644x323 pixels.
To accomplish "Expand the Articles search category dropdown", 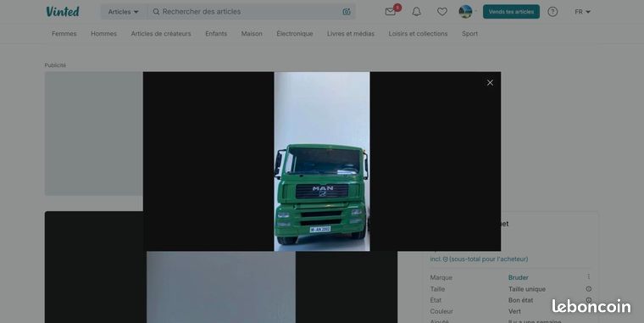I will point(124,12).
